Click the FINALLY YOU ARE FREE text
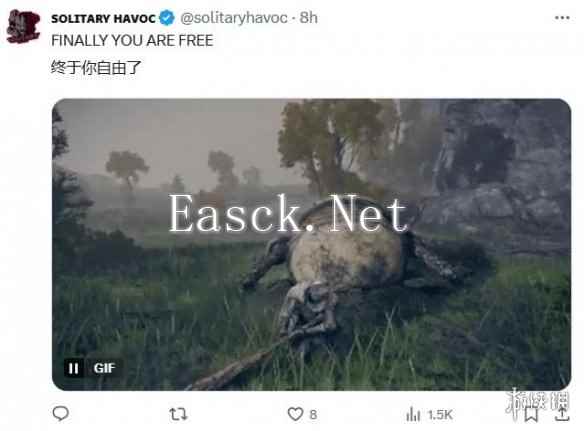This screenshot has width=584, height=431. click(x=132, y=40)
